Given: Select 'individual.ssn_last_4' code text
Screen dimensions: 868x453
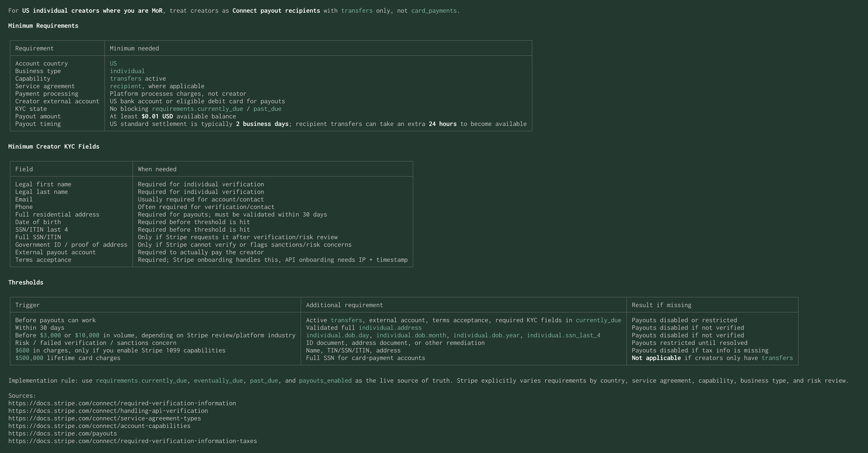Looking at the screenshot, I should [x=564, y=335].
